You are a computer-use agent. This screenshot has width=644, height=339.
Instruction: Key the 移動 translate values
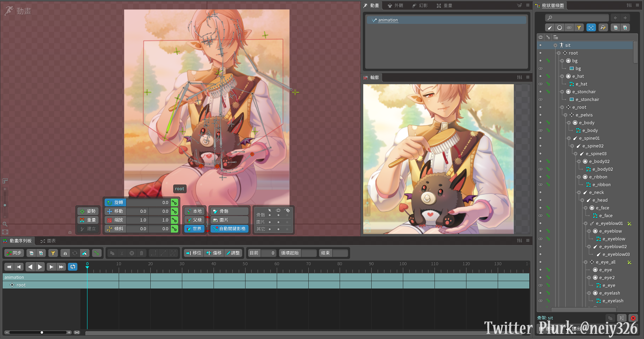click(174, 211)
